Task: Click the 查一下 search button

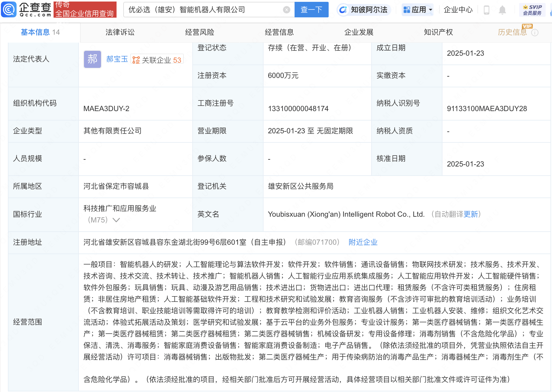Action: [311, 9]
